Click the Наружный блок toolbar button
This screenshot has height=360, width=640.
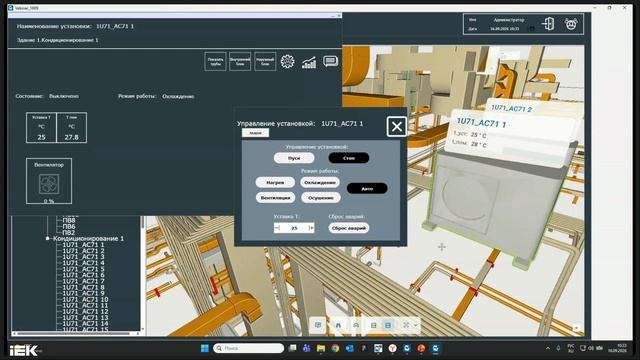point(265,62)
